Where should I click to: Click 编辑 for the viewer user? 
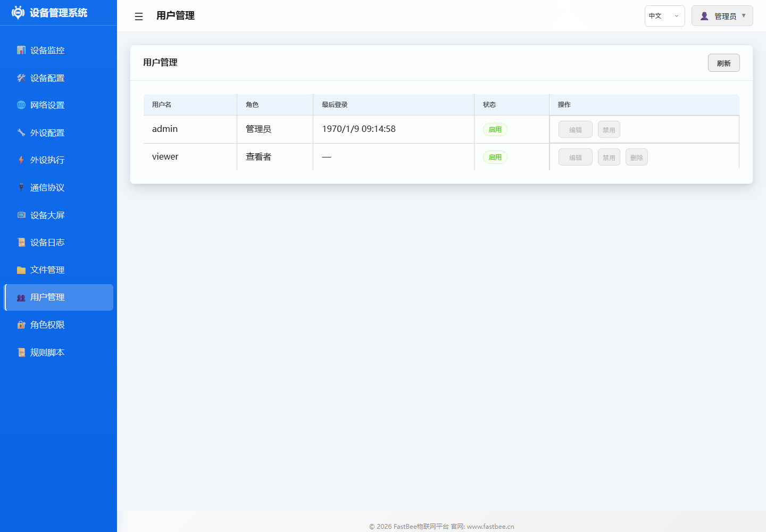(575, 157)
